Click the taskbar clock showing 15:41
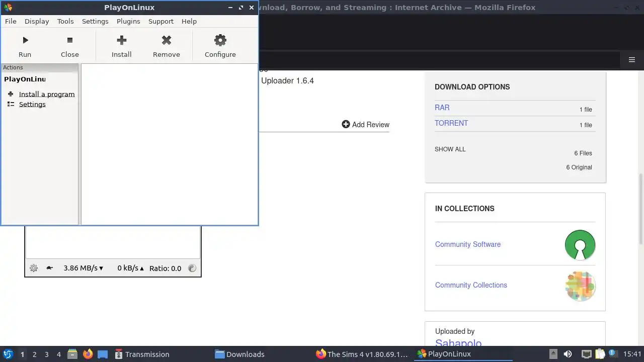644x362 pixels. pos(632,354)
